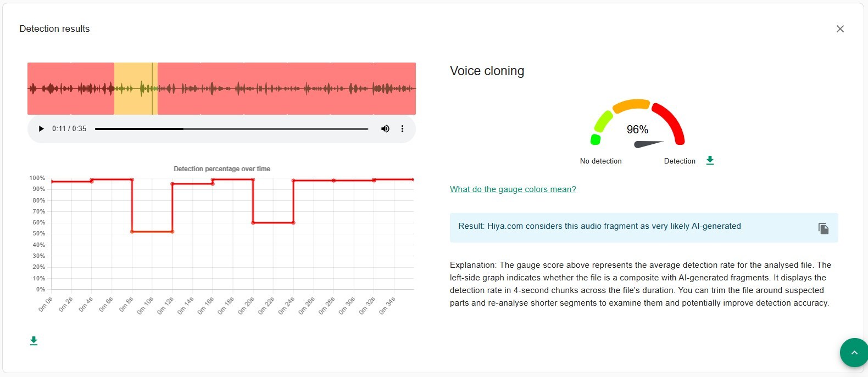The height and width of the screenshot is (377, 868).
Task: Click the 52% data point at 8s
Action: tap(132, 232)
